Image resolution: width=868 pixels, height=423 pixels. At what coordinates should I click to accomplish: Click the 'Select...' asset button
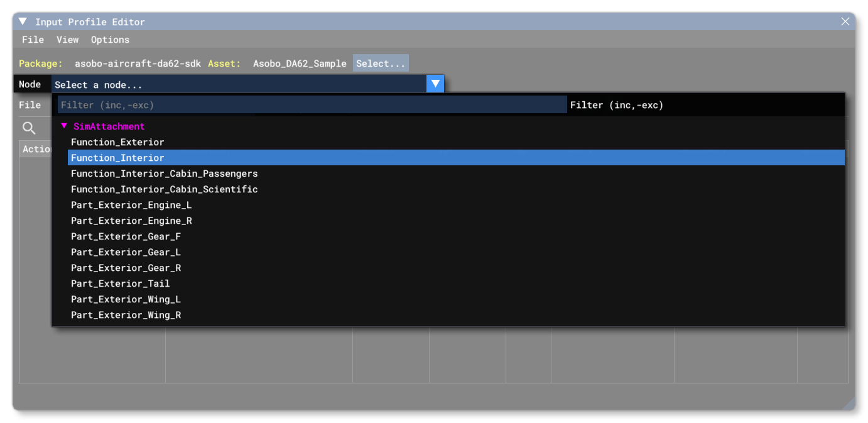pyautogui.click(x=381, y=63)
